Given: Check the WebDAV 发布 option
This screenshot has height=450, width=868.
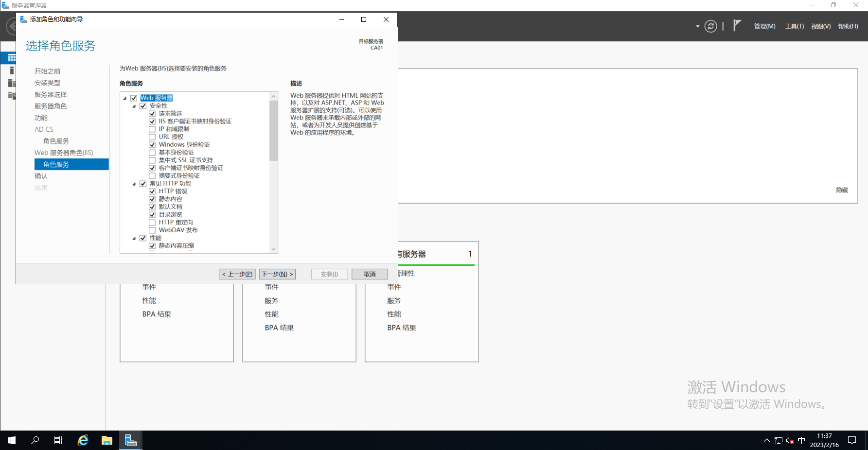Looking at the screenshot, I should pyautogui.click(x=152, y=230).
